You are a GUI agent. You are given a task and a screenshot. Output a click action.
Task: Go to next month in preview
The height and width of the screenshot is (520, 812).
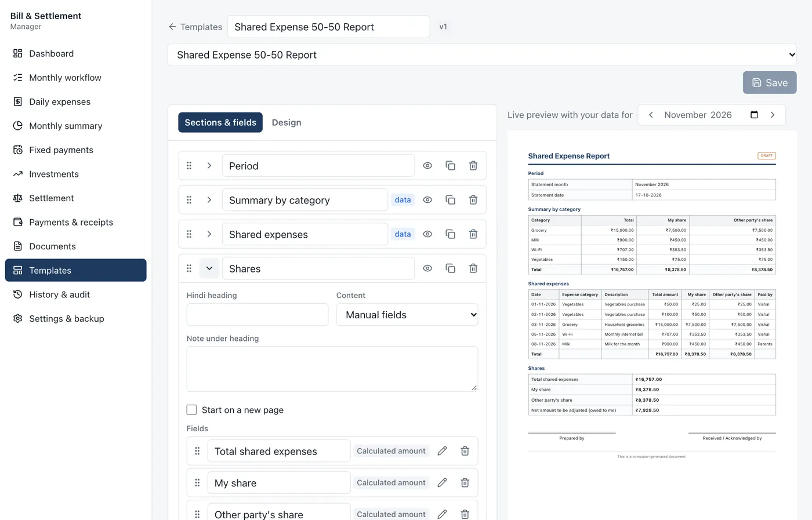[x=773, y=115]
